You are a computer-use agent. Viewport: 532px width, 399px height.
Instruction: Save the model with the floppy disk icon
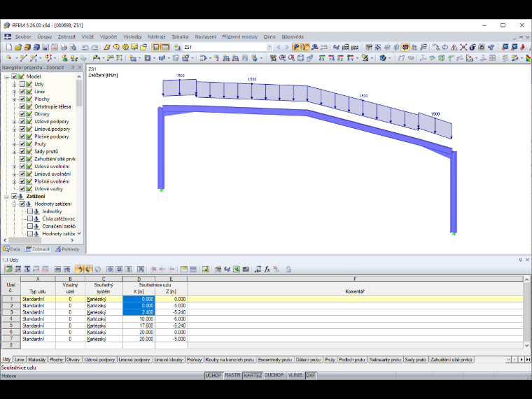[x=45, y=48]
